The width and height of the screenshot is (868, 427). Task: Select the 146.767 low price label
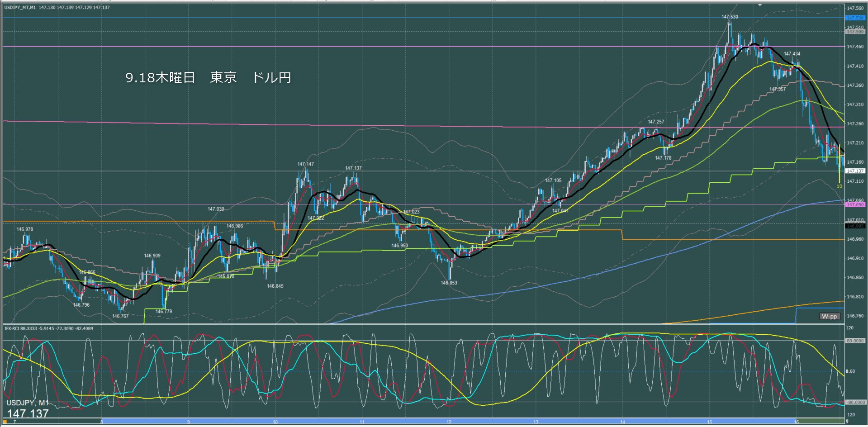point(120,316)
